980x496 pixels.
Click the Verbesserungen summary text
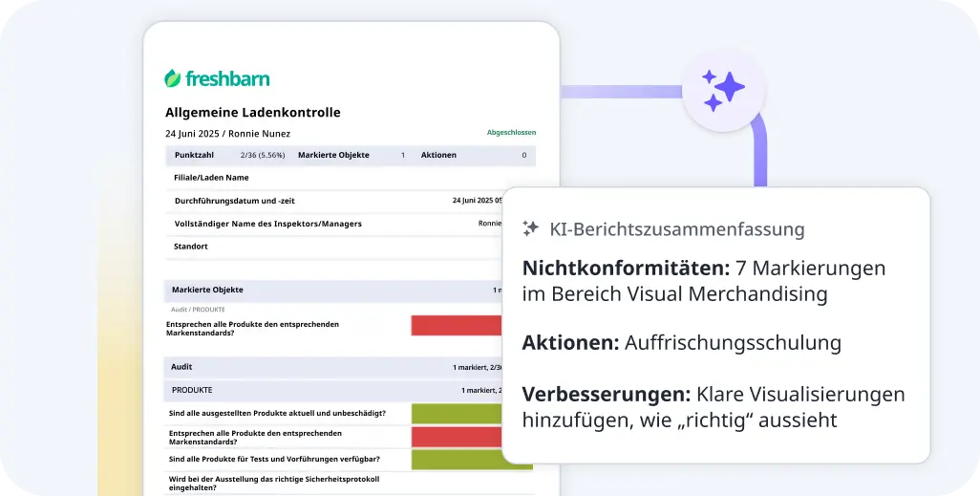click(x=713, y=406)
